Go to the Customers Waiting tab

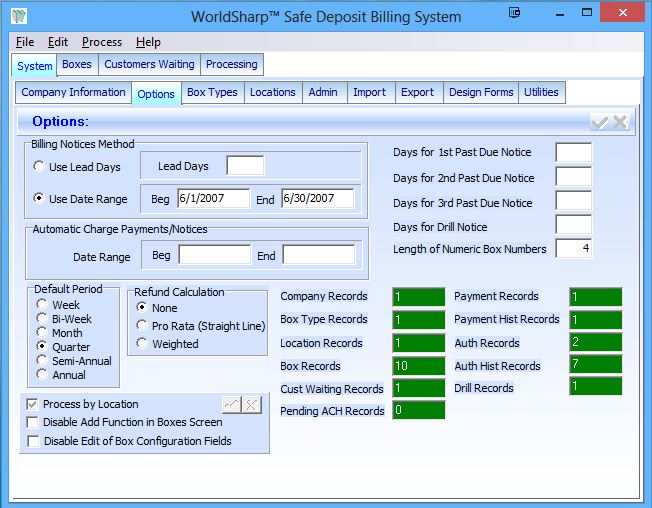[x=149, y=65]
